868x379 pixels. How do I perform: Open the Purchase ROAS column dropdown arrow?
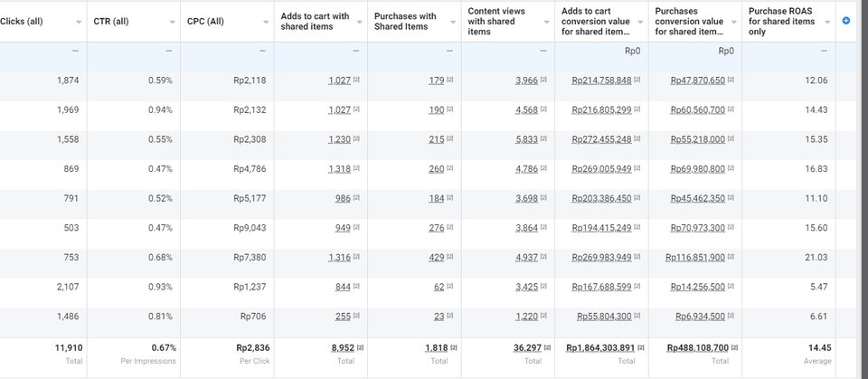pyautogui.click(x=827, y=22)
